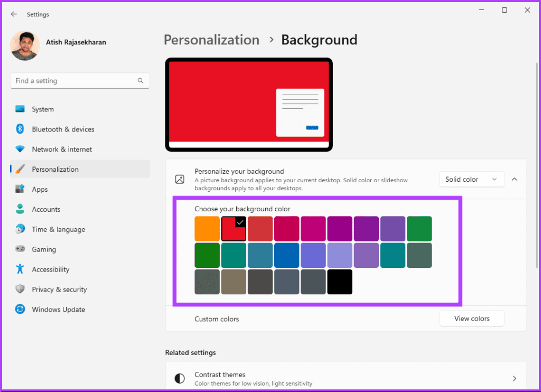Open the Solid color dropdown
The image size is (541, 392).
(x=471, y=179)
